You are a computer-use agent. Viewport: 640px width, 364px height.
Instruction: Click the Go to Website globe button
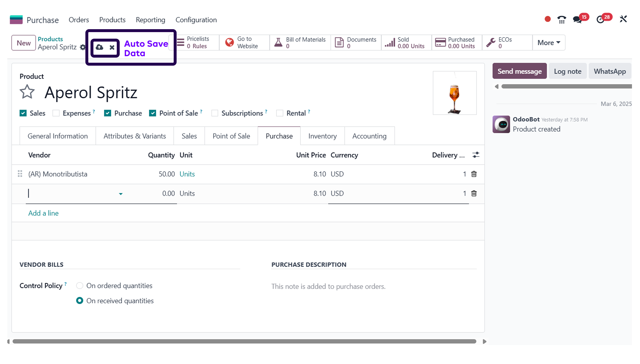pos(244,42)
